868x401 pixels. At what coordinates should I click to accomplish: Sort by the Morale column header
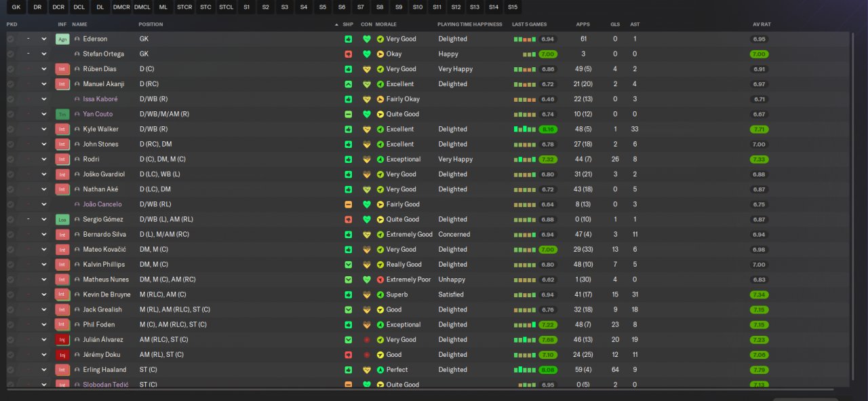pos(387,24)
